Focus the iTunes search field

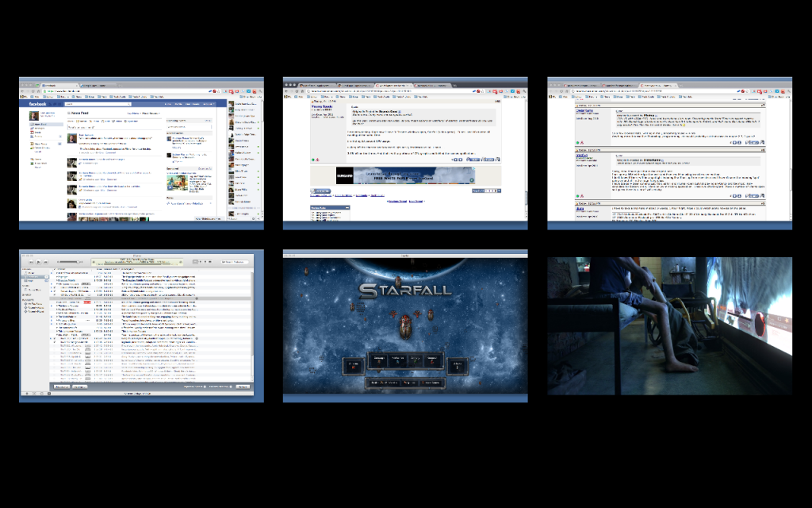(234, 262)
